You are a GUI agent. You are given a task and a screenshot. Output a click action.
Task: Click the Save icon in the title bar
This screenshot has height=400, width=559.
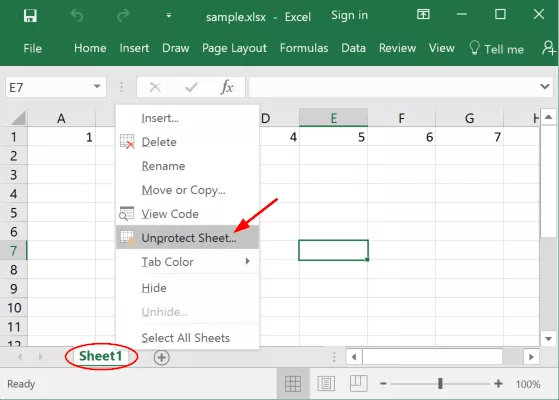30,16
